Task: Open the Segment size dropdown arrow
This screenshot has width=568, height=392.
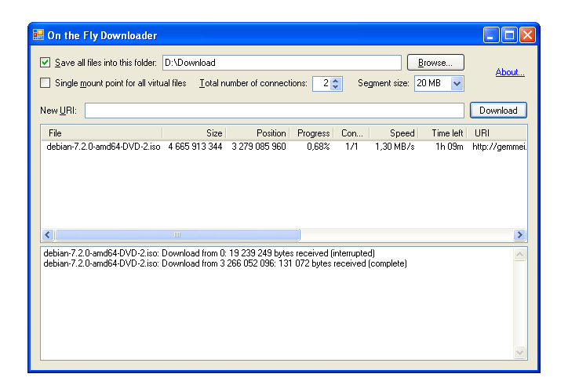Action: tap(457, 84)
